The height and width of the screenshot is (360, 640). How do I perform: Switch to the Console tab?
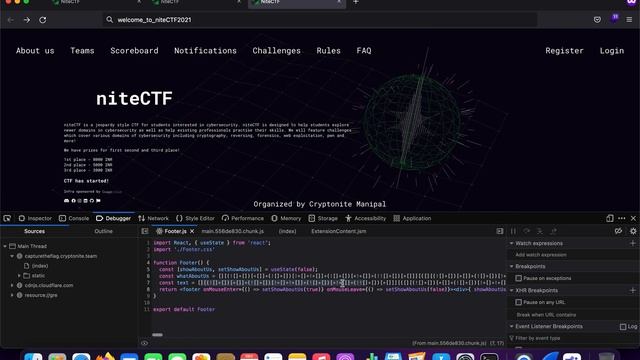coord(74,218)
